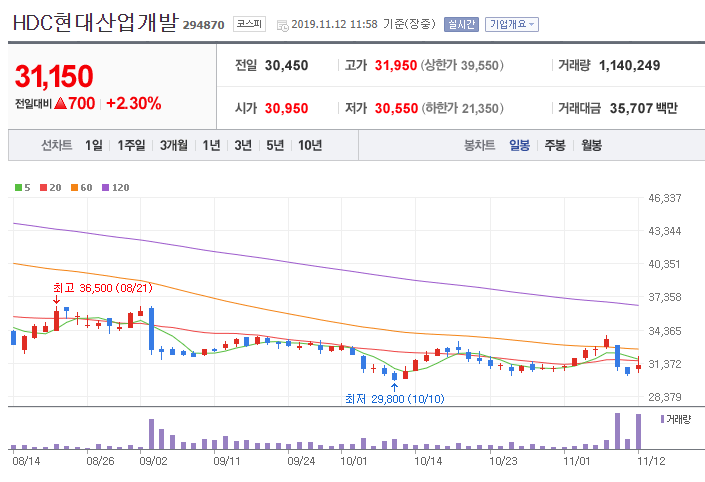Click the 09/02 date label on axis
The width and height of the screenshot is (705, 482).
click(x=153, y=461)
